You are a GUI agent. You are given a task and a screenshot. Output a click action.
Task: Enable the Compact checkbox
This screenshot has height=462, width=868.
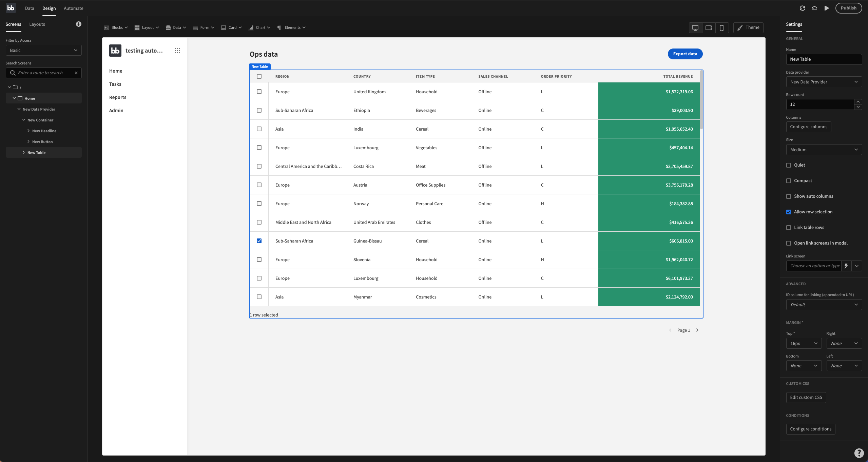point(789,181)
